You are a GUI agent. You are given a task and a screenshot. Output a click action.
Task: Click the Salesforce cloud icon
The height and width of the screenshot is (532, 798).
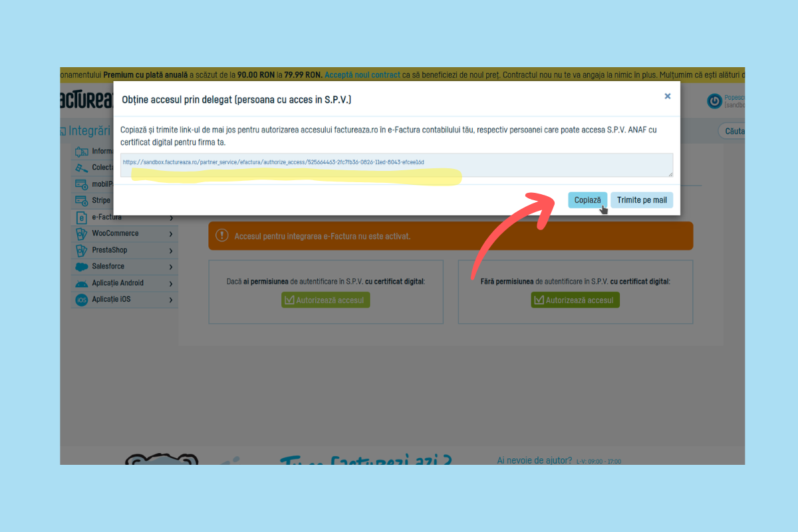(82, 267)
